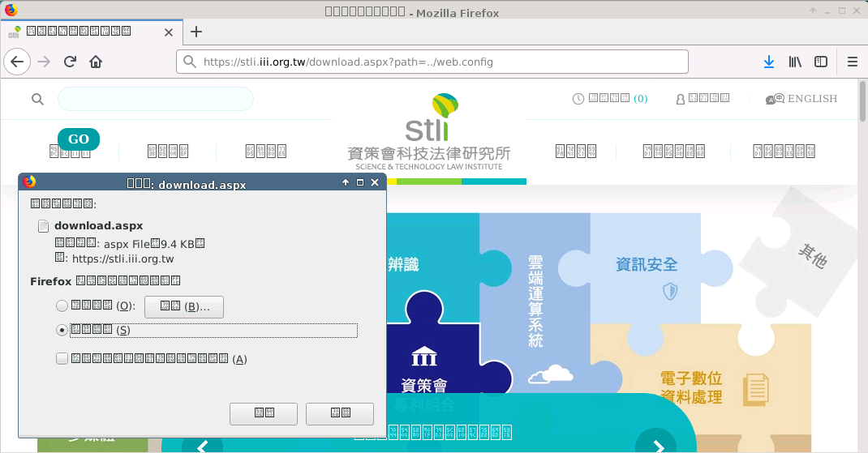
Task: Open the Firefox downloads arrow icon
Action: [769, 62]
